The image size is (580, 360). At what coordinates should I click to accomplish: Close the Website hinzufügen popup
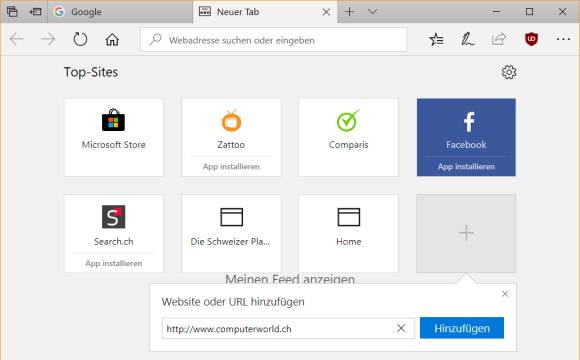[505, 294]
